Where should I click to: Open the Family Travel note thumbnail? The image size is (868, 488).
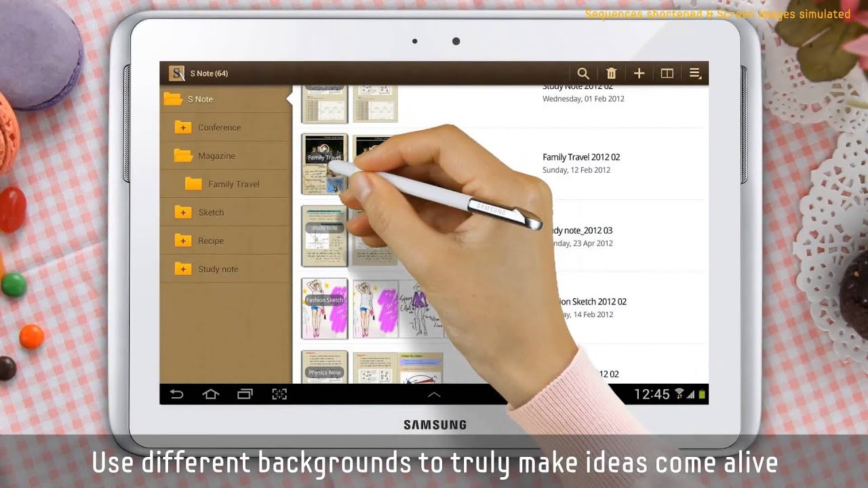coord(324,163)
